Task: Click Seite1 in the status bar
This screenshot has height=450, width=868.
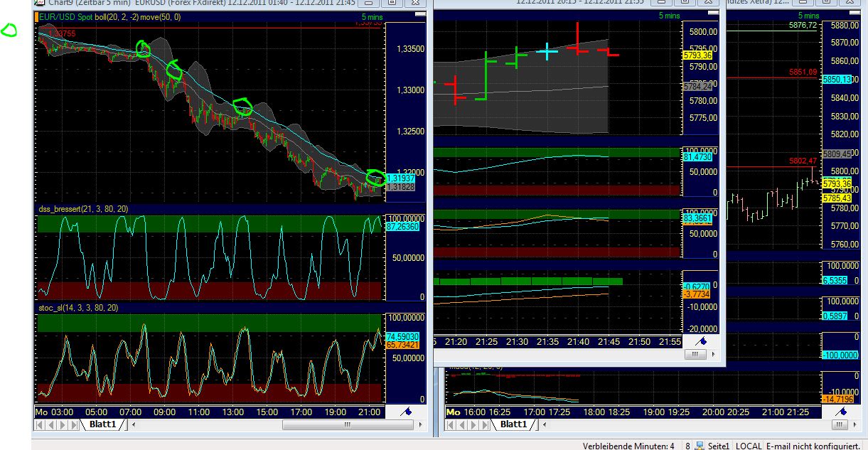Action: click(x=719, y=446)
